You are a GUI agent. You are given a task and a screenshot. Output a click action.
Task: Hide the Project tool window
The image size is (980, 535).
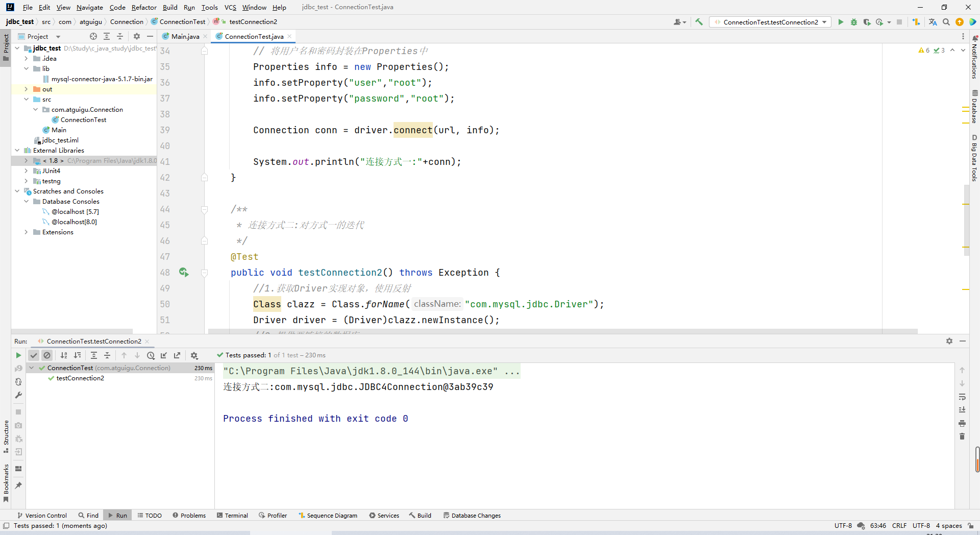click(x=150, y=36)
